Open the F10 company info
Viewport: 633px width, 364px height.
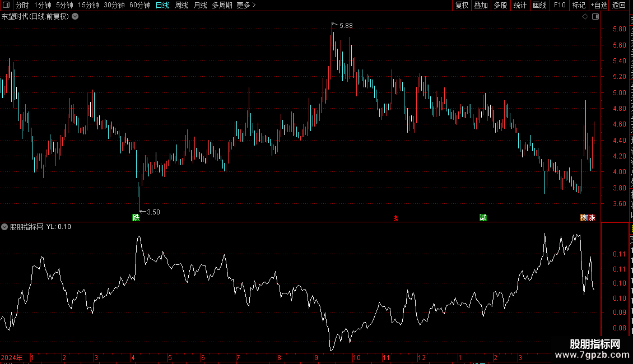tap(560, 5)
